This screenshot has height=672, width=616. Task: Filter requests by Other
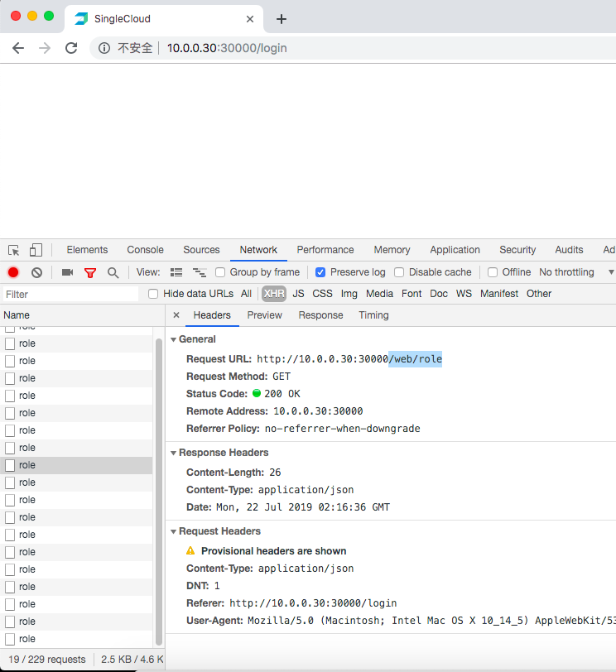click(539, 294)
